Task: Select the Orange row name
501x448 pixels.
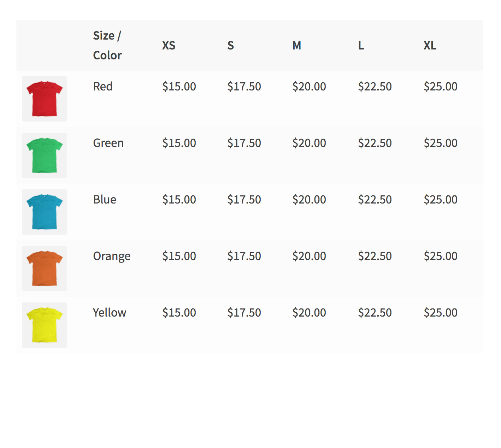Action: point(112,256)
